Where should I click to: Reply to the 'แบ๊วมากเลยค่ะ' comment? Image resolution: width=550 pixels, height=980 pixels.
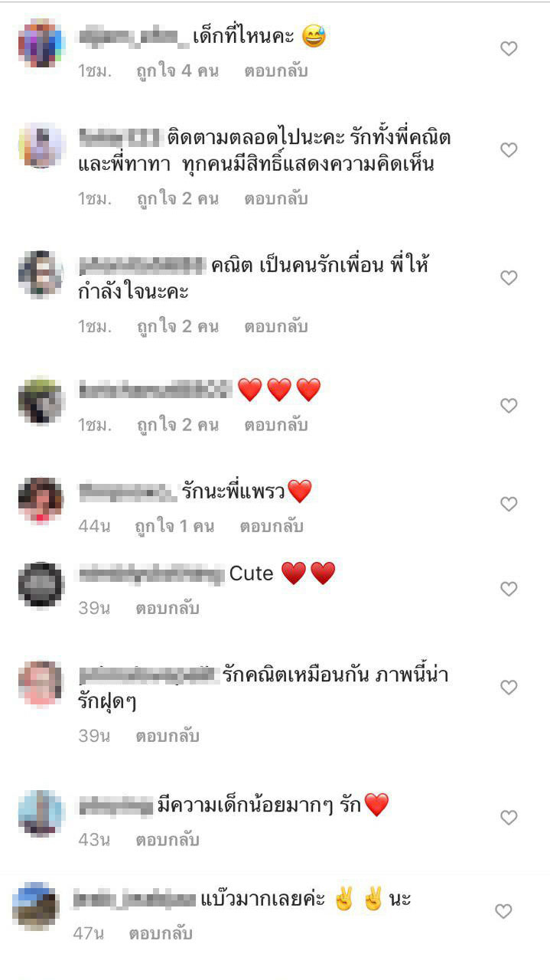pyautogui.click(x=161, y=934)
